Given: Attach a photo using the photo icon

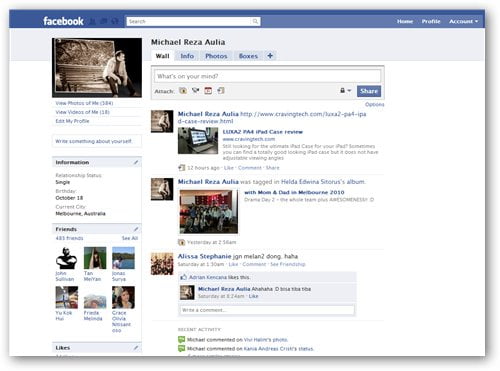Looking at the screenshot, I should (183, 91).
